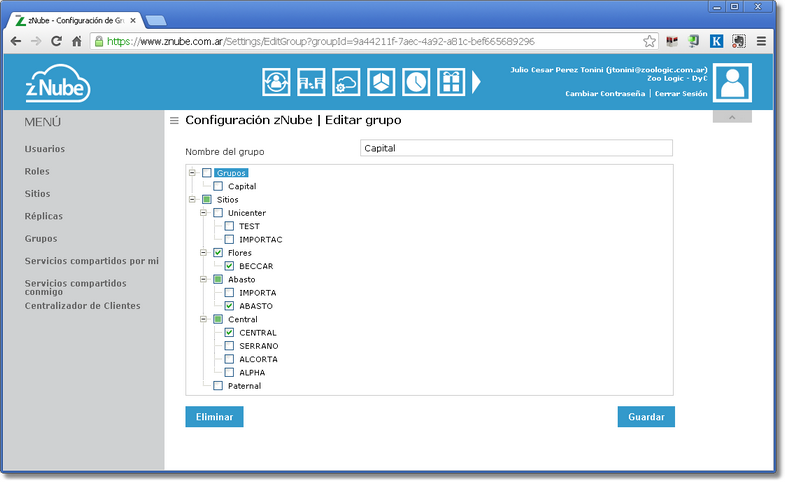
Task: Collapse the Unicenter tree branch
Action: pyautogui.click(x=204, y=213)
